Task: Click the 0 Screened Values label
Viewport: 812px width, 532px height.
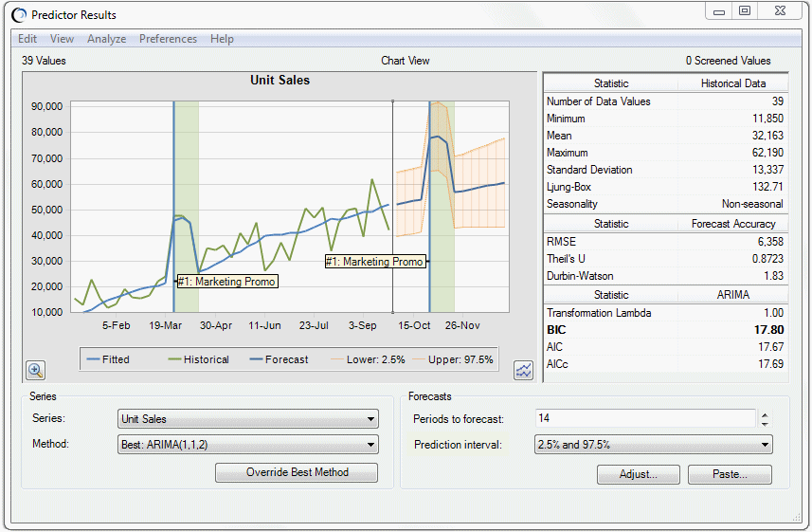Action: tap(728, 61)
